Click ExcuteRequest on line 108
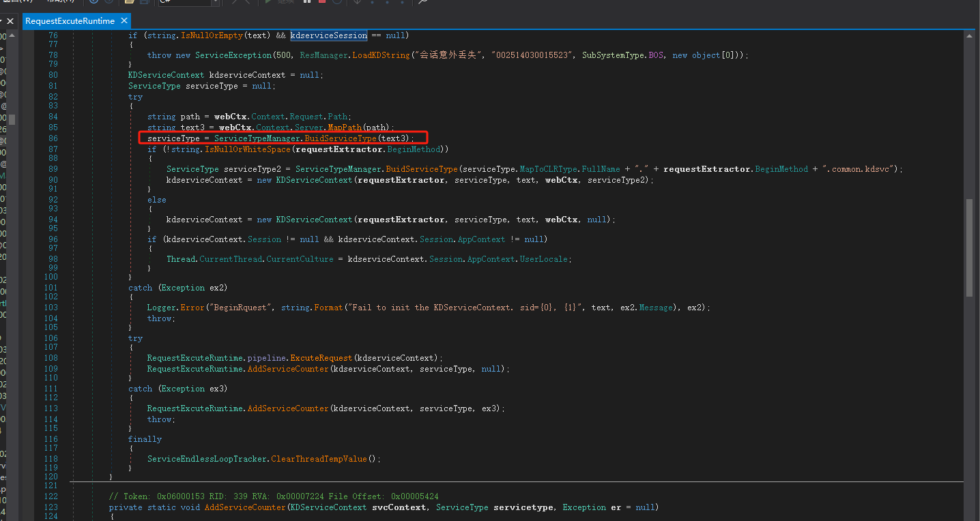The width and height of the screenshot is (980, 521). pos(321,358)
